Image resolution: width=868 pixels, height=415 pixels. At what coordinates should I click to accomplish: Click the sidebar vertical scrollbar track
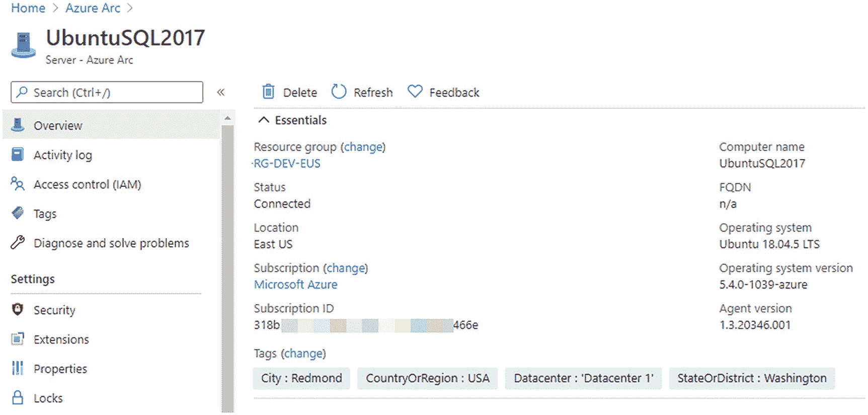coord(227,268)
